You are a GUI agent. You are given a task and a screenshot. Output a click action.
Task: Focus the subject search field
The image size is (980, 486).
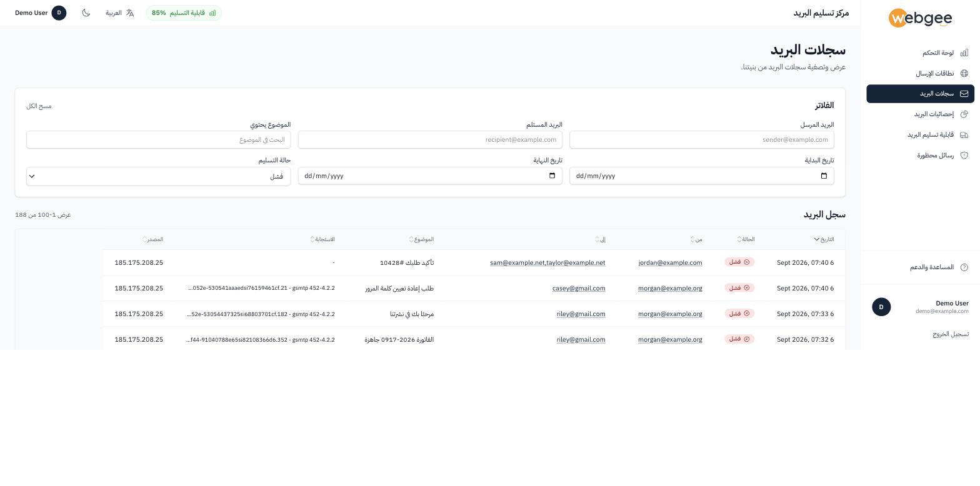[x=159, y=140]
